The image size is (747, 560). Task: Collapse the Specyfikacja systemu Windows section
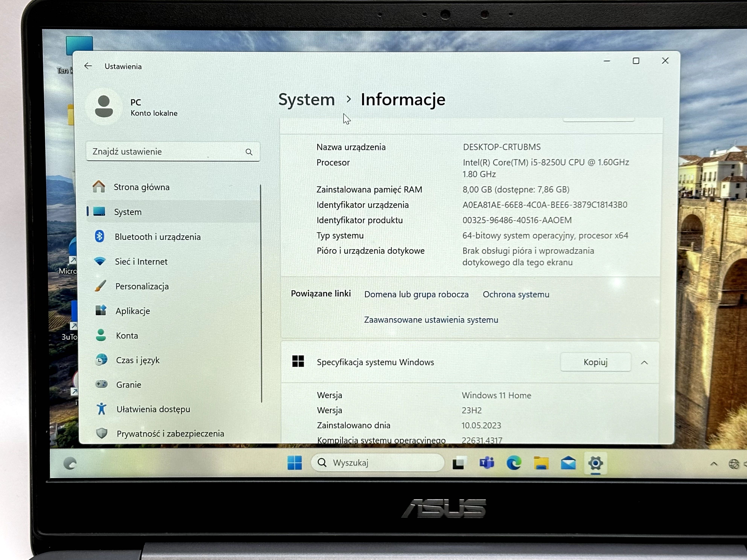[644, 362]
